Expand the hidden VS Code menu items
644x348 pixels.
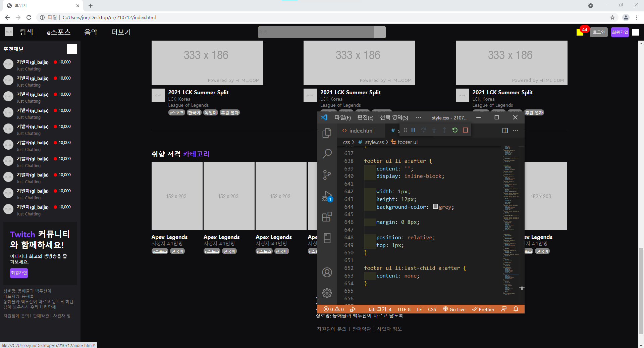click(x=419, y=117)
